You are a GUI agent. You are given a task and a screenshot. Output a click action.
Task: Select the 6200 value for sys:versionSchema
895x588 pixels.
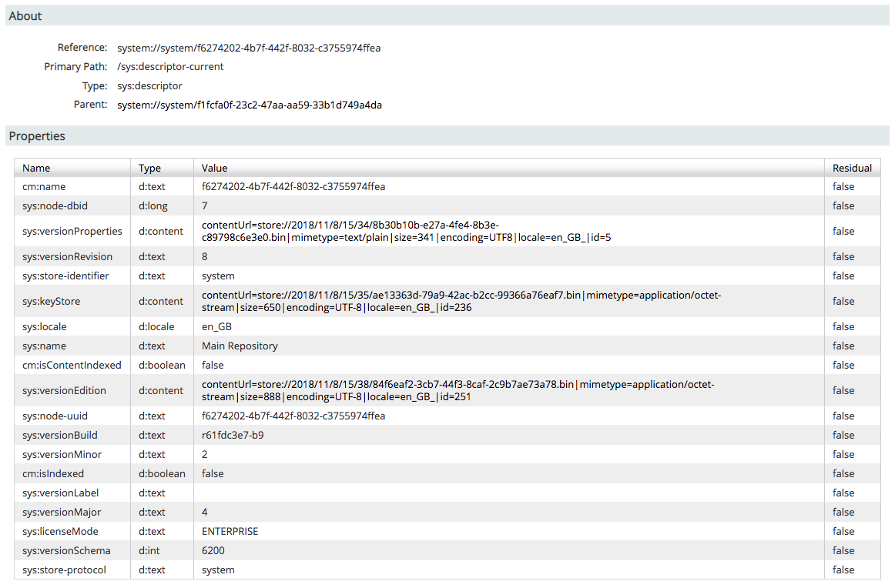[213, 551]
